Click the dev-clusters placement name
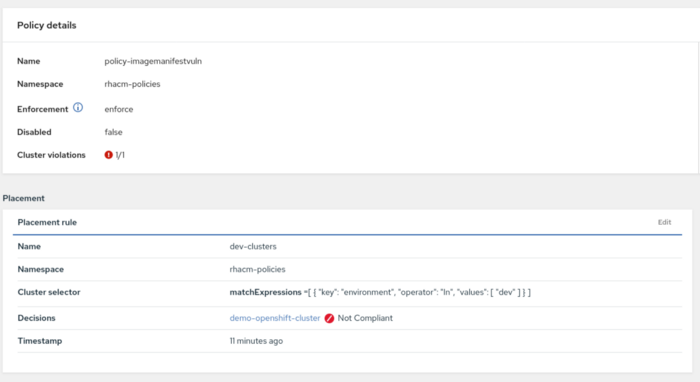The image size is (700, 382). tap(253, 246)
